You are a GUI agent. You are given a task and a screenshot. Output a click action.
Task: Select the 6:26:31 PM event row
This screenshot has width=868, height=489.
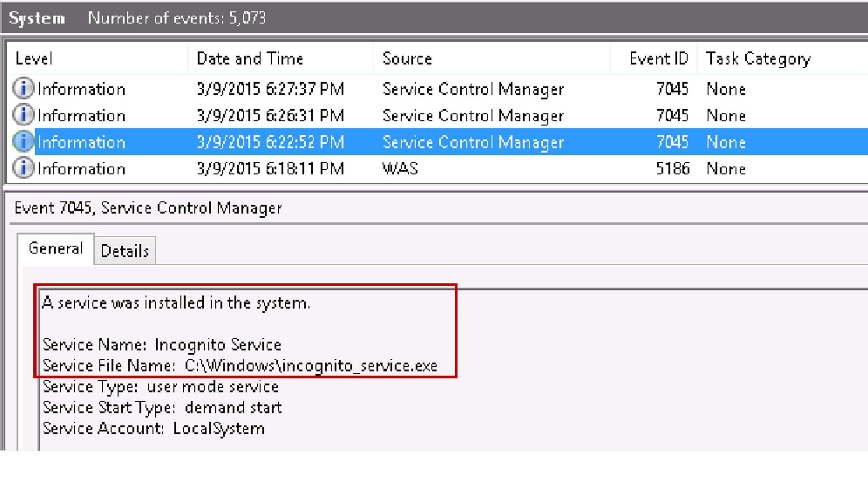tap(271, 115)
